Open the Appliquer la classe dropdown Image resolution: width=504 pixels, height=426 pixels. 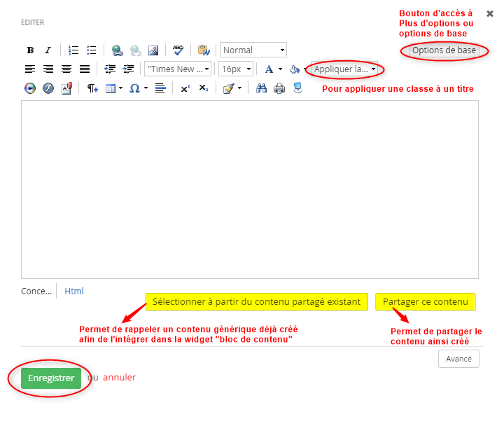(x=345, y=69)
